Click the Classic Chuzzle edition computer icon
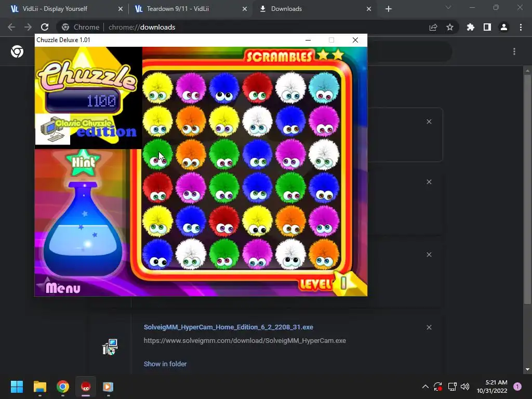 coord(52,129)
